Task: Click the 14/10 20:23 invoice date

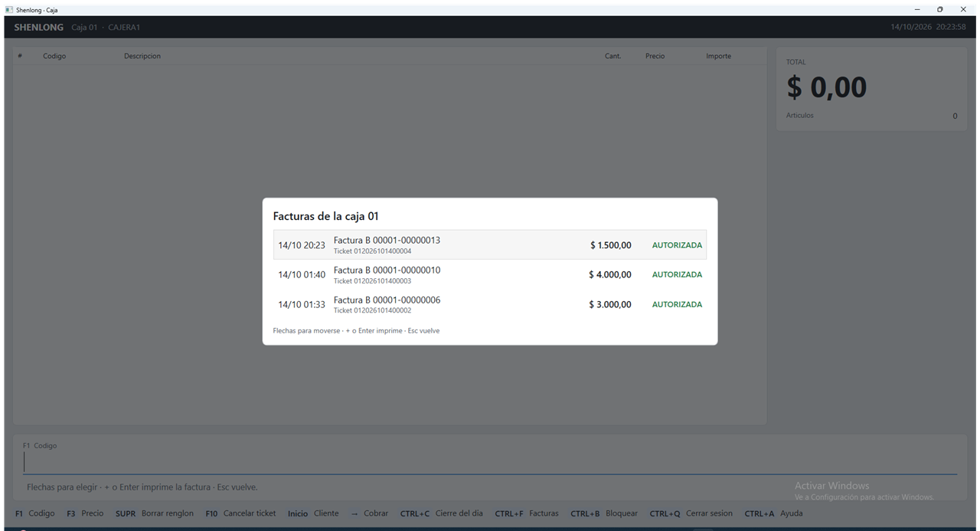Action: 302,245
